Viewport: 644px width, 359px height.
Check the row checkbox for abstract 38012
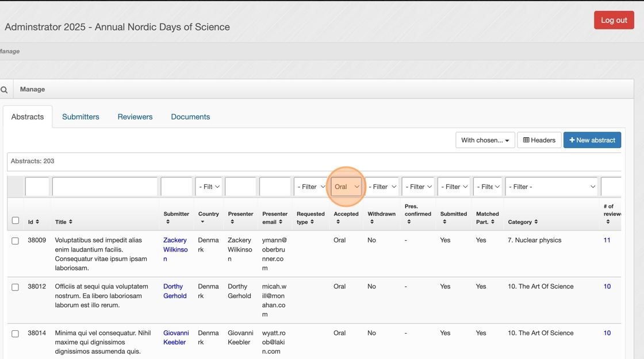pos(16,287)
